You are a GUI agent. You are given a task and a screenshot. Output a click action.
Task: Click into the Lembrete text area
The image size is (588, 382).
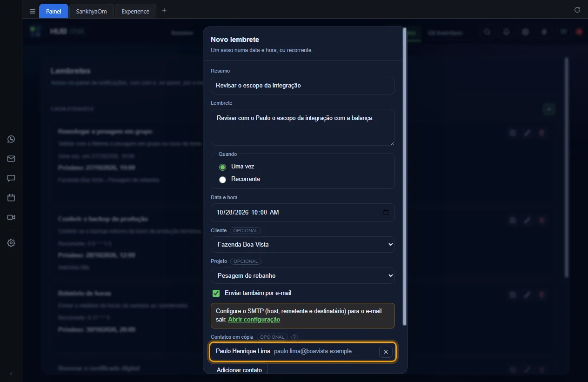[x=303, y=127]
